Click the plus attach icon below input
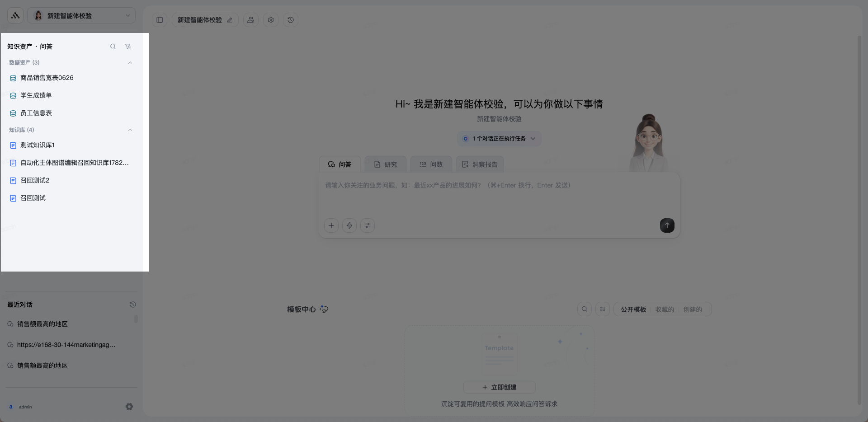Screen dimensions: 868x422 331,225
